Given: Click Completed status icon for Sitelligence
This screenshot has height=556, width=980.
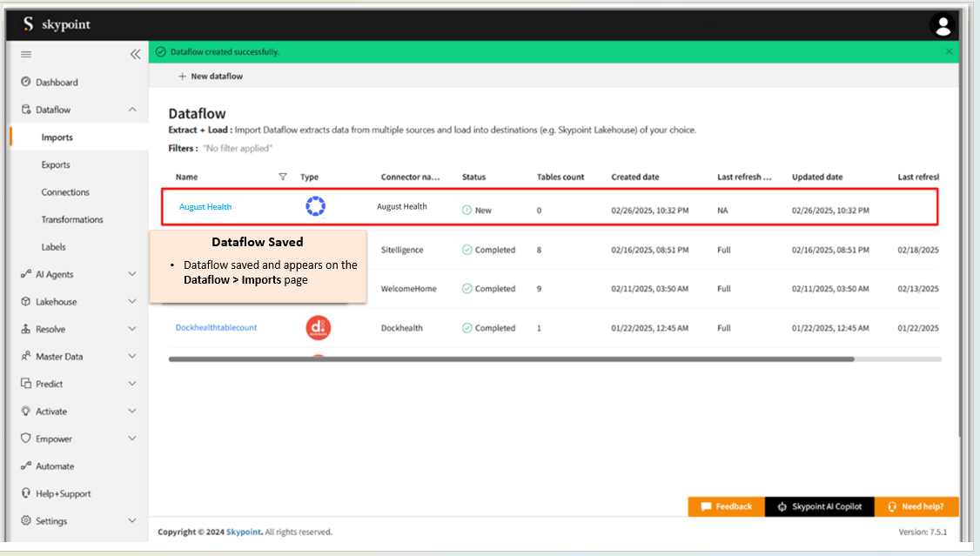Looking at the screenshot, I should pos(467,250).
